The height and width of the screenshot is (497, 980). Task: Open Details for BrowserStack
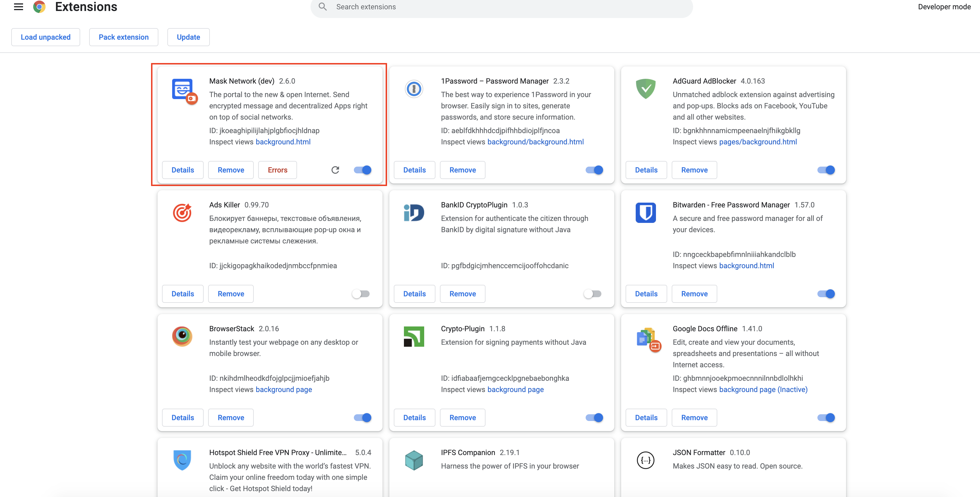[x=183, y=417]
